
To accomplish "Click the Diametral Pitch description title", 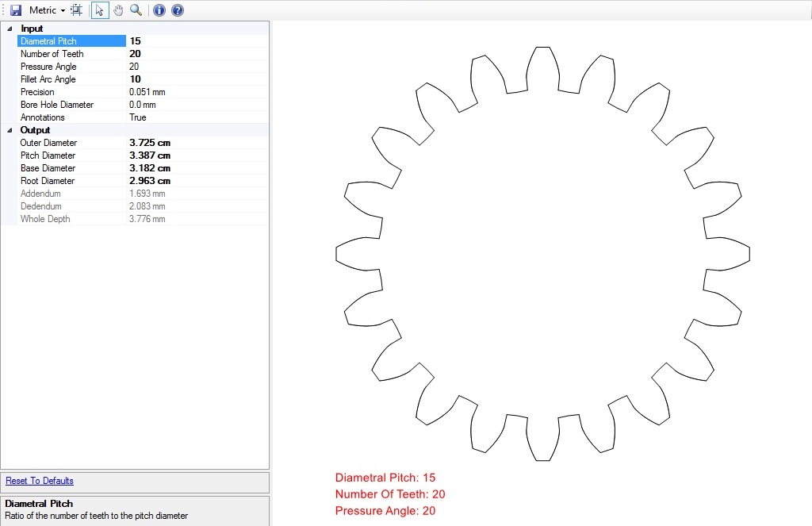I will tap(39, 504).
